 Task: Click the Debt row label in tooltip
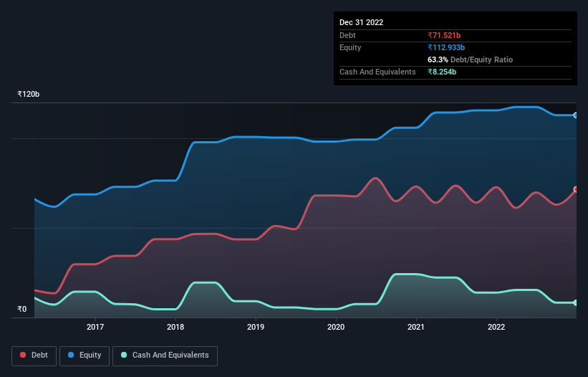[347, 35]
